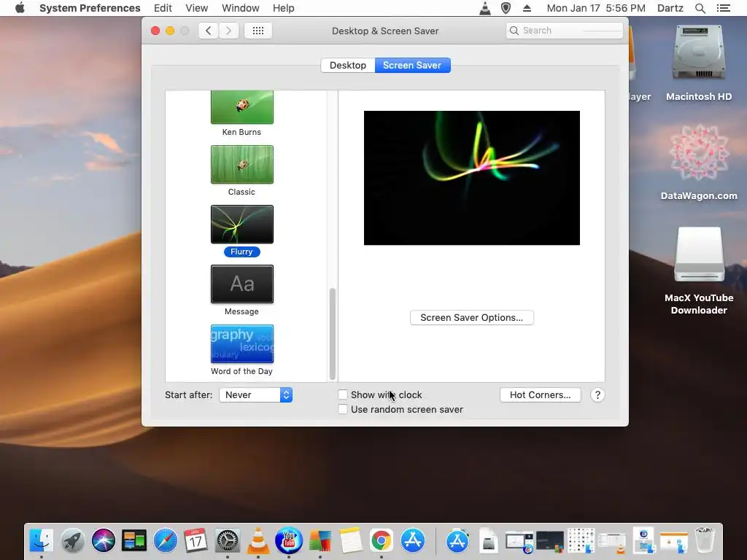Go back with the left chevron
The height and width of the screenshot is (560, 747).
[208, 31]
